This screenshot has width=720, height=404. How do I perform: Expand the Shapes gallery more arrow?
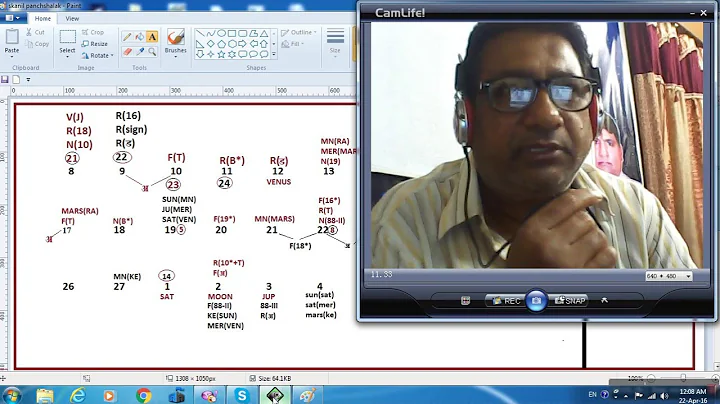pyautogui.click(x=274, y=54)
